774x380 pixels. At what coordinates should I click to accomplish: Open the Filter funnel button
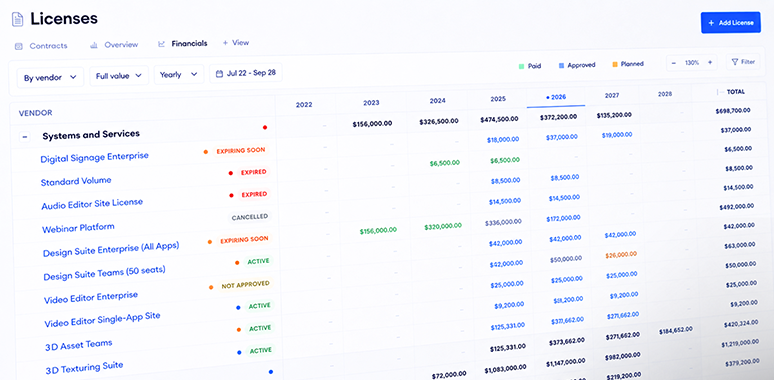pyautogui.click(x=743, y=62)
